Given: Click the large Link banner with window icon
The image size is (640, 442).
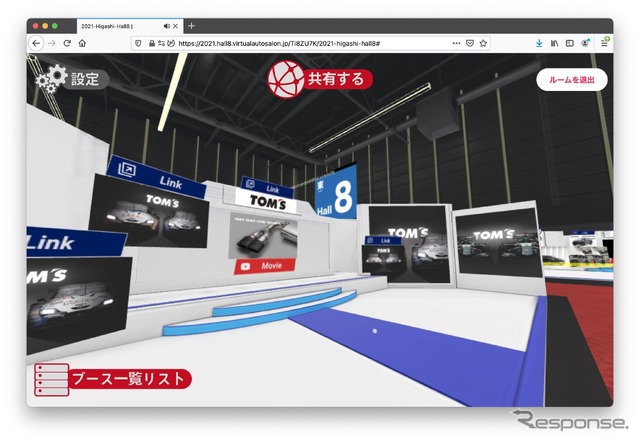Looking at the screenshot, I should point(156,176).
